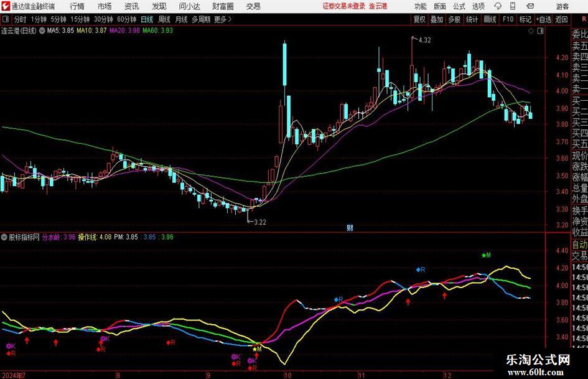Click the yellow ★M signal near September end
Viewport: 588px width, 379px height.
[x=256, y=349]
